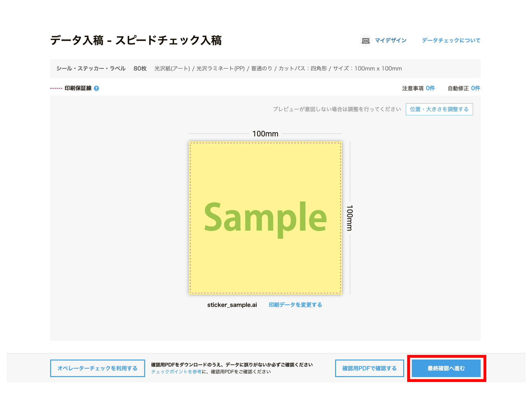Click the preview adjustment hint text
The height and width of the screenshot is (407, 532).
337,109
